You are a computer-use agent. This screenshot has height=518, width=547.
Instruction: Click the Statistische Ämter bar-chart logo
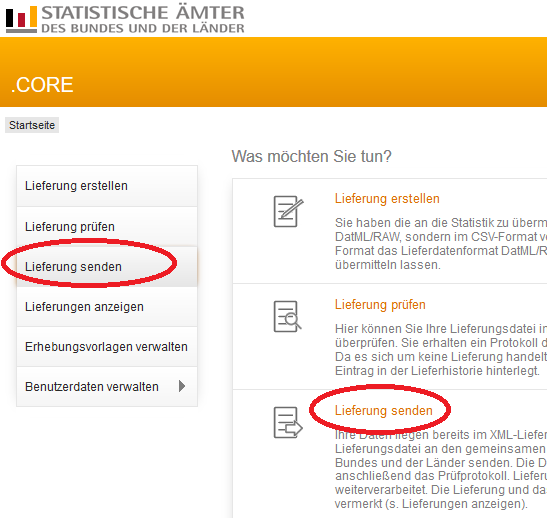21,19
